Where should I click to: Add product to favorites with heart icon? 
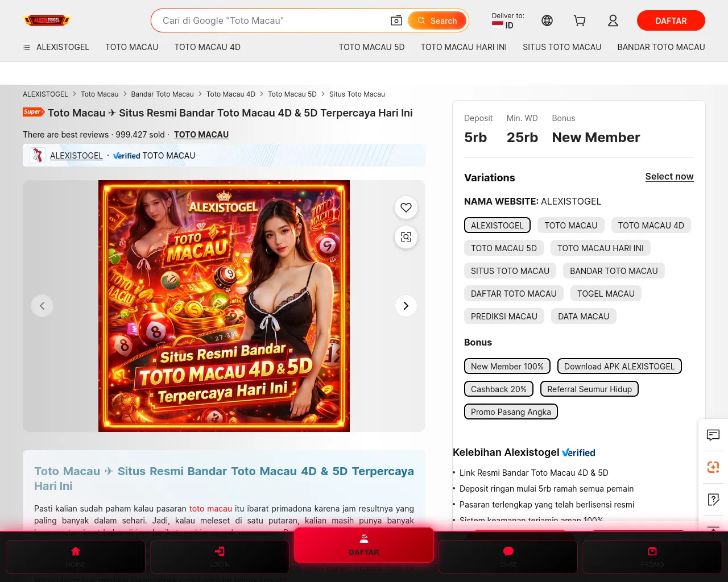point(406,207)
